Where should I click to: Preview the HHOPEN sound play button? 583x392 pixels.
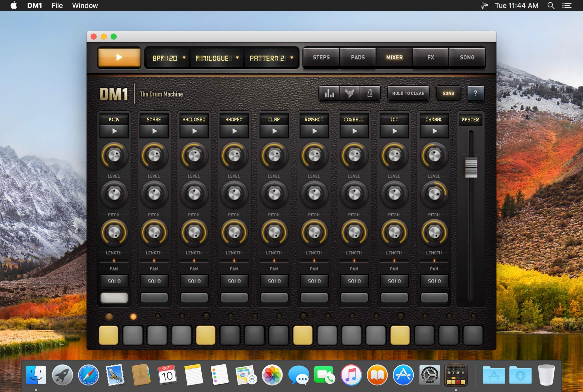234,131
